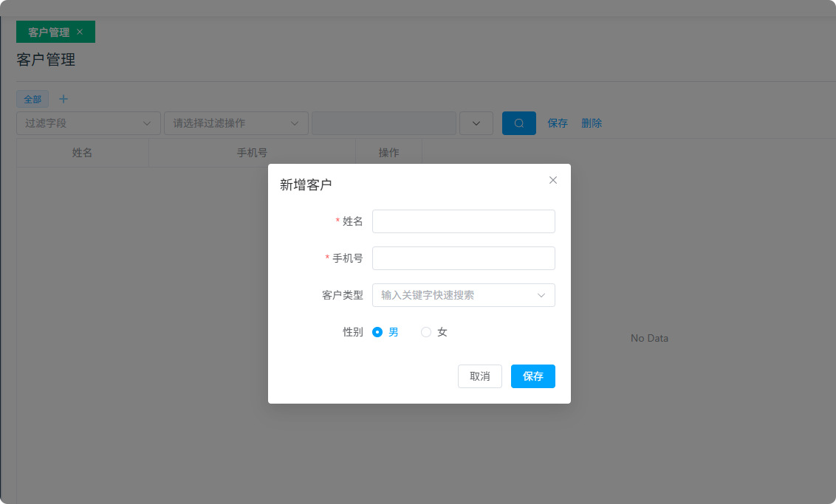
Task: Select the 男 radio button
Action: click(377, 332)
